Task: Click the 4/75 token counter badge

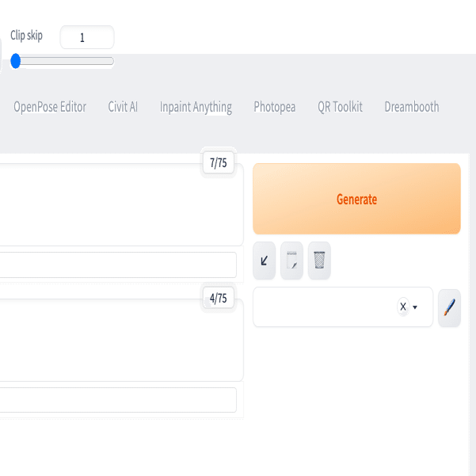Action: coord(219,298)
